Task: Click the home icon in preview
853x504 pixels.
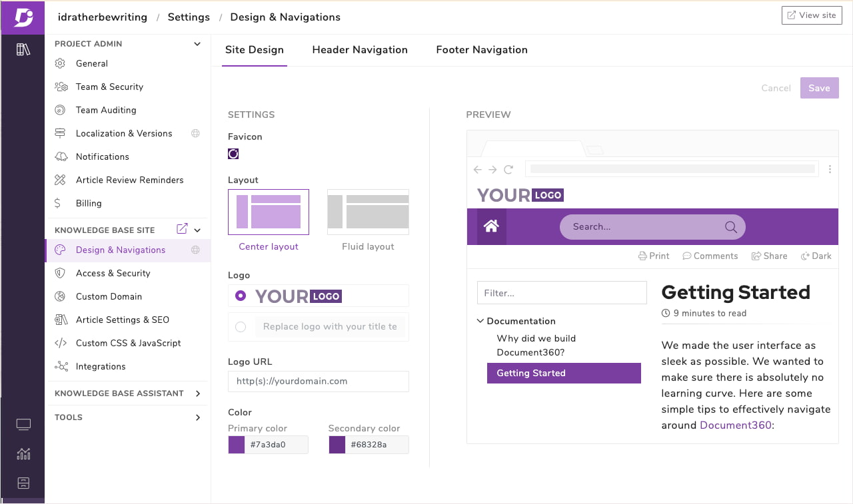Action: click(x=491, y=226)
